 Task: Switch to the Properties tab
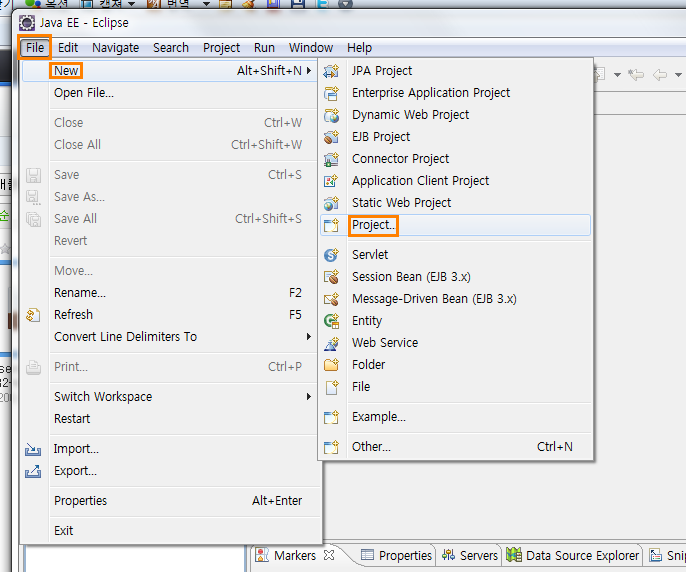(x=396, y=555)
